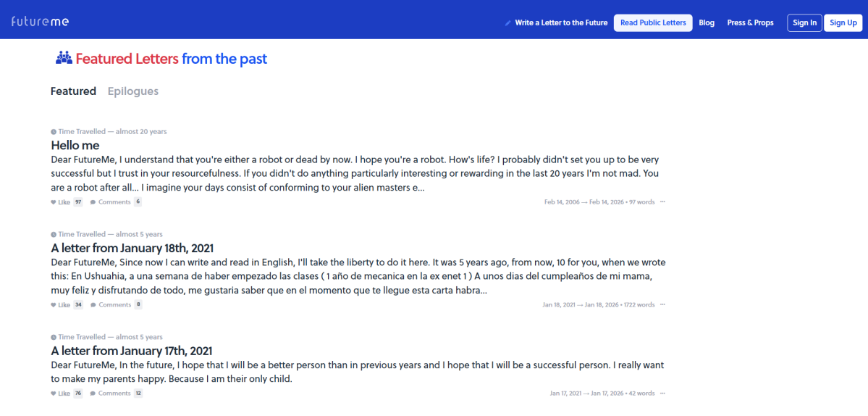Click the Featured Letters group icon
868x416 pixels.
coord(64,58)
